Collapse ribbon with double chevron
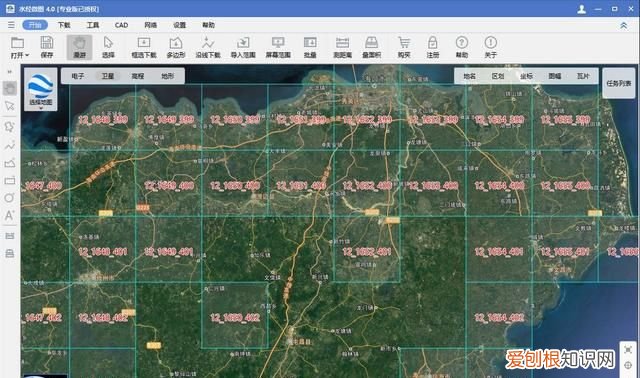This screenshot has height=378, width=640. coord(624,25)
